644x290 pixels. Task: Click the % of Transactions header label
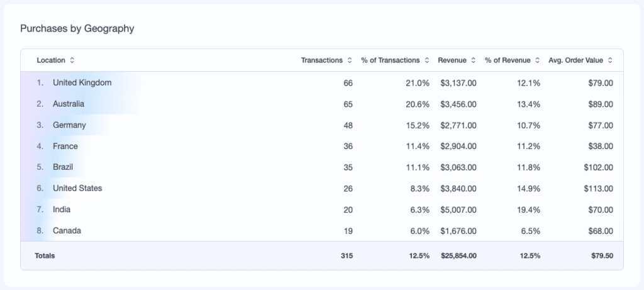point(390,60)
